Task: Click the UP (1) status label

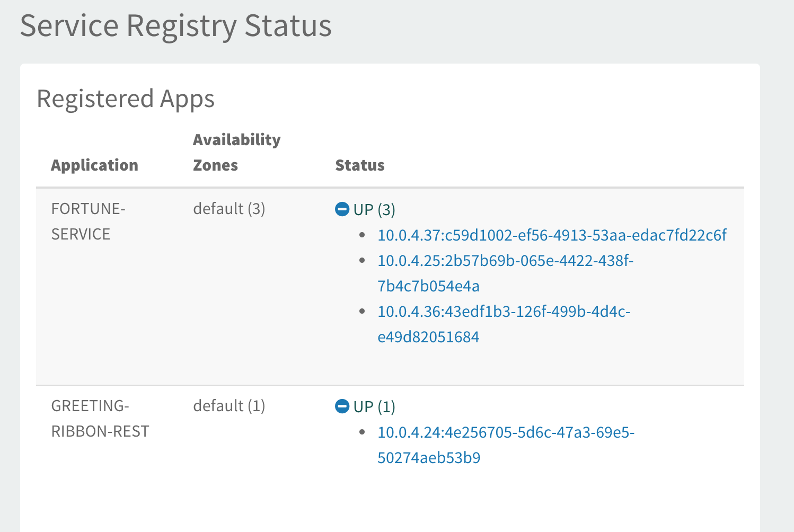Action: click(374, 407)
